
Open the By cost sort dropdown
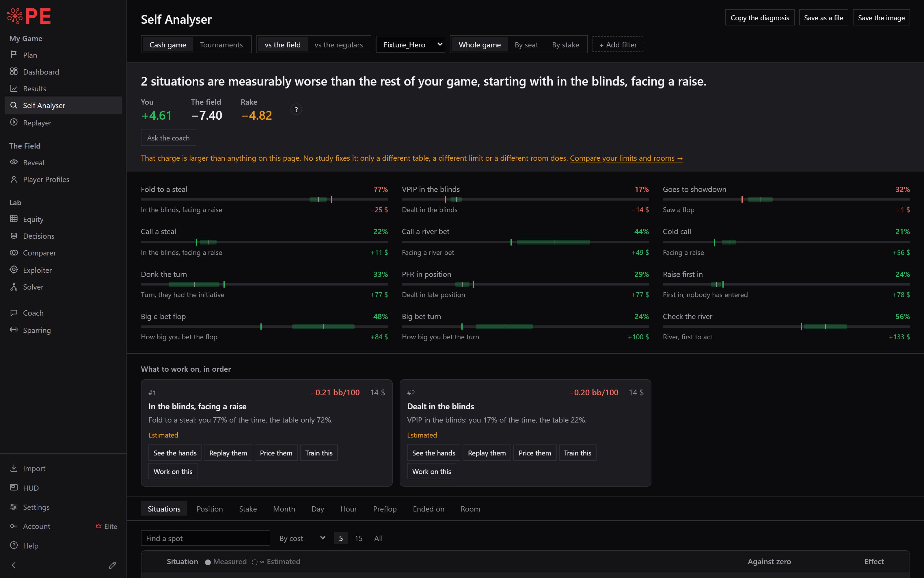click(302, 538)
